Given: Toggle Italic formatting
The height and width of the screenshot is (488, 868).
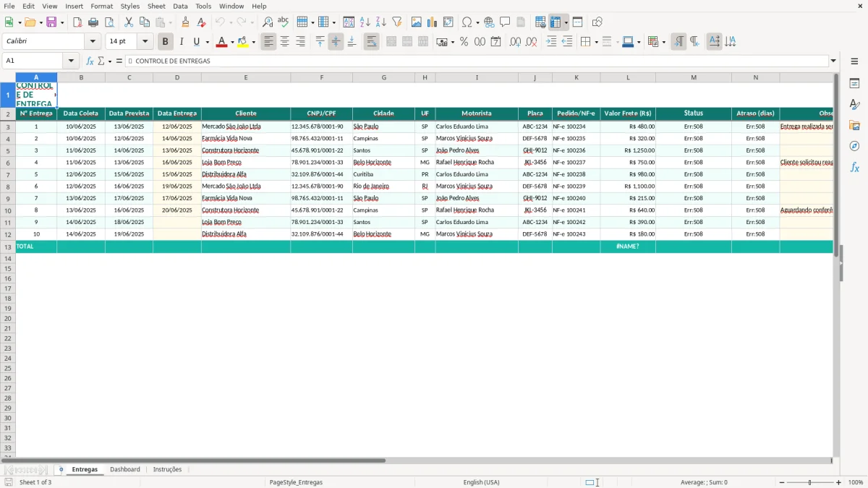Looking at the screenshot, I should (182, 42).
